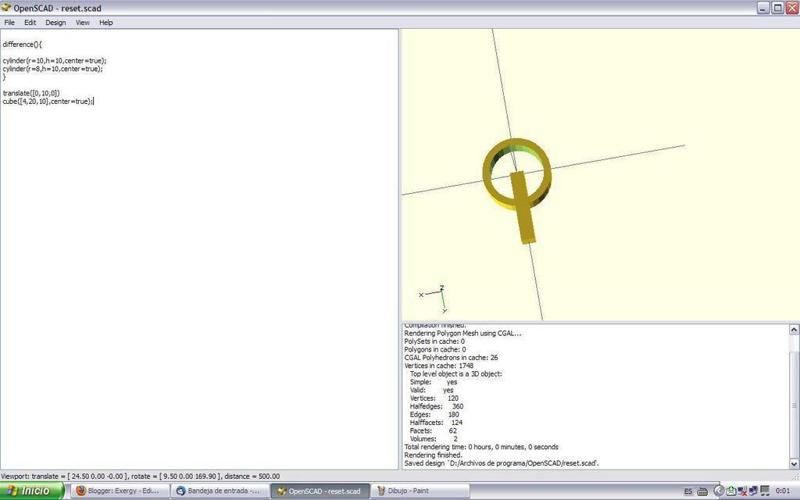Image resolution: width=800 pixels, height=500 pixels.
Task: Click the OpenSCAD title bar app icon
Action: (6, 8)
